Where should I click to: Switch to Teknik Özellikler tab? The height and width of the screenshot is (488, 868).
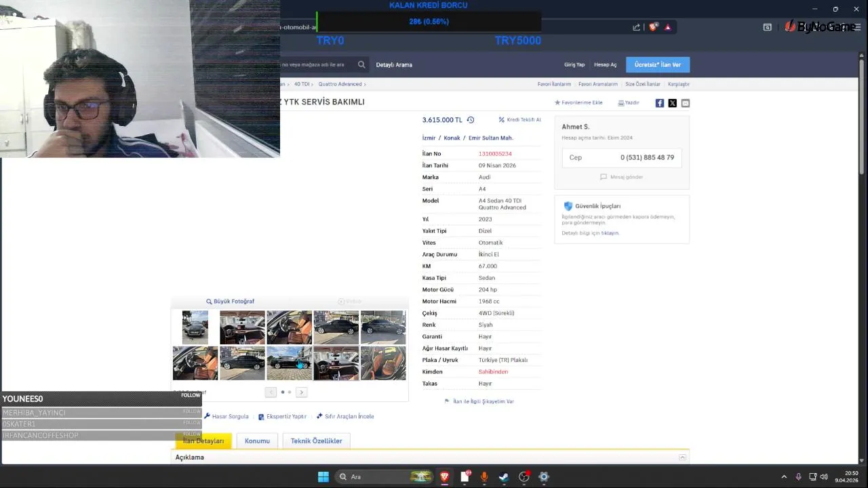pyautogui.click(x=316, y=441)
